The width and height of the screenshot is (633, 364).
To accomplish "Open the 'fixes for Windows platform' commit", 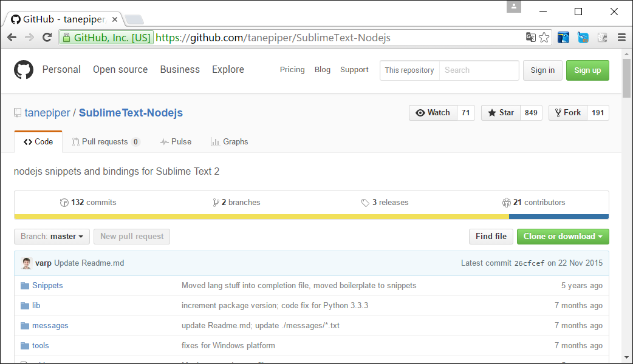I will click(x=228, y=345).
